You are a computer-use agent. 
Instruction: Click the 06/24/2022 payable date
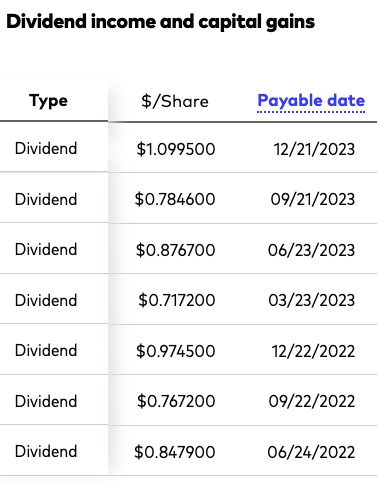[311, 452]
